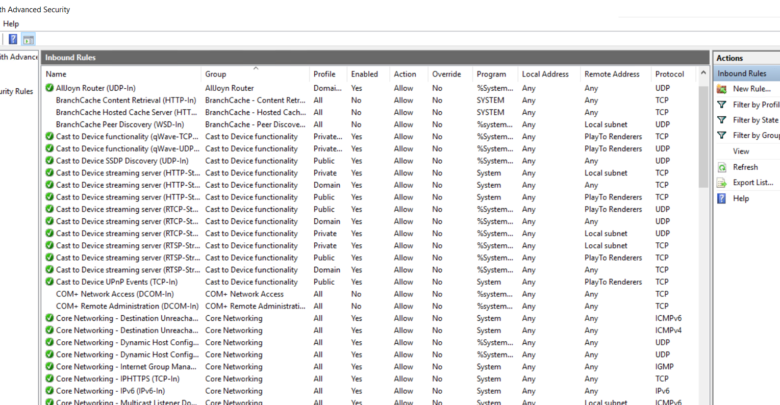
Task: Select BranchCache Content Retrieval (HTTP-In) rule
Action: pyautogui.click(x=126, y=100)
